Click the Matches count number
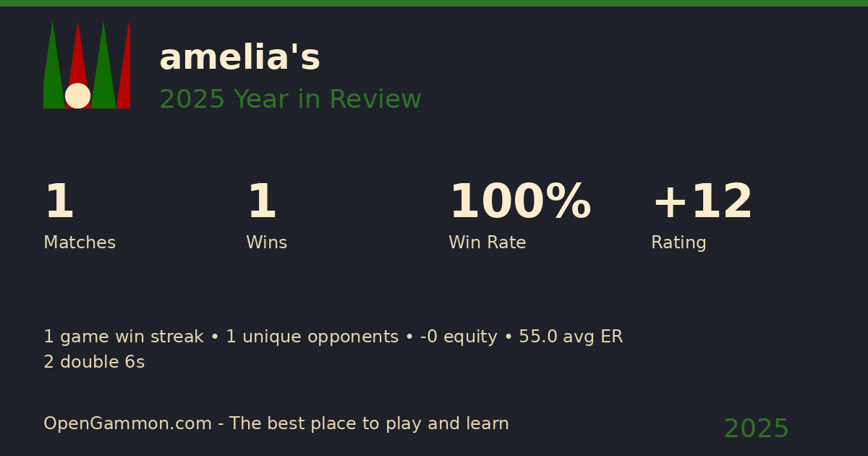The width and height of the screenshot is (868, 456). click(x=59, y=203)
